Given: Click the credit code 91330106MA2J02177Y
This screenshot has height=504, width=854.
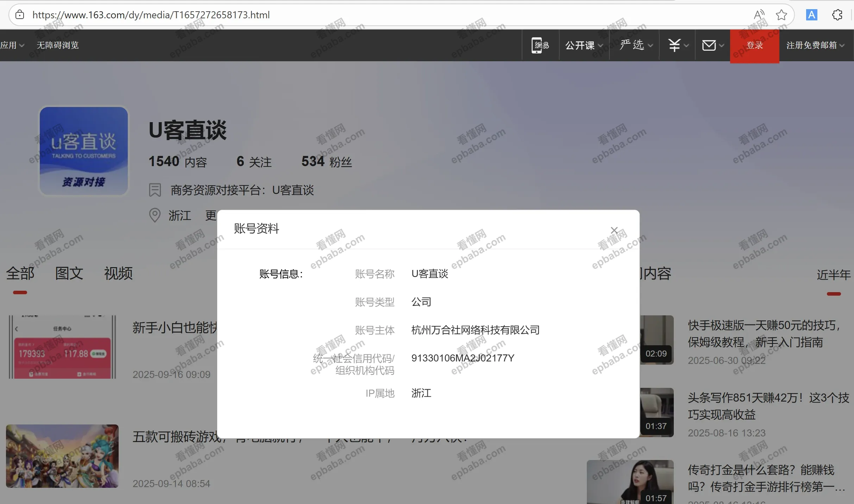Looking at the screenshot, I should point(463,358).
